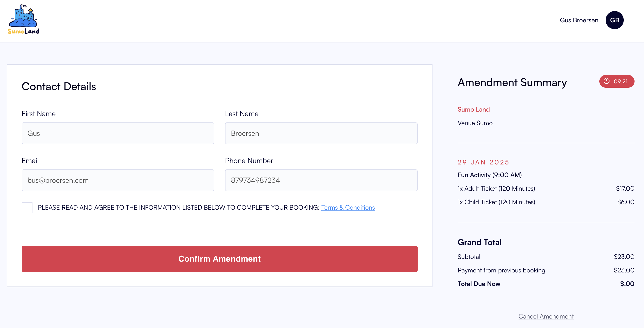Open the GB user avatar
Image resolution: width=644 pixels, height=328 pixels.
[614, 20]
